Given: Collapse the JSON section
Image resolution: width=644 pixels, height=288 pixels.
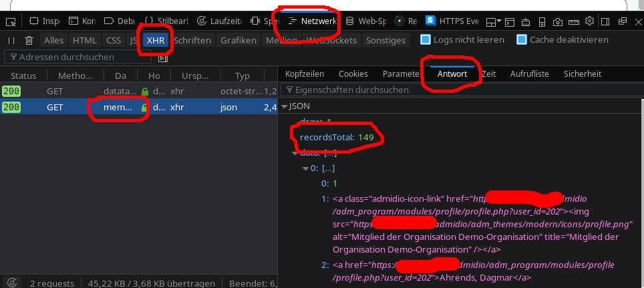Looking at the screenshot, I should point(285,106).
